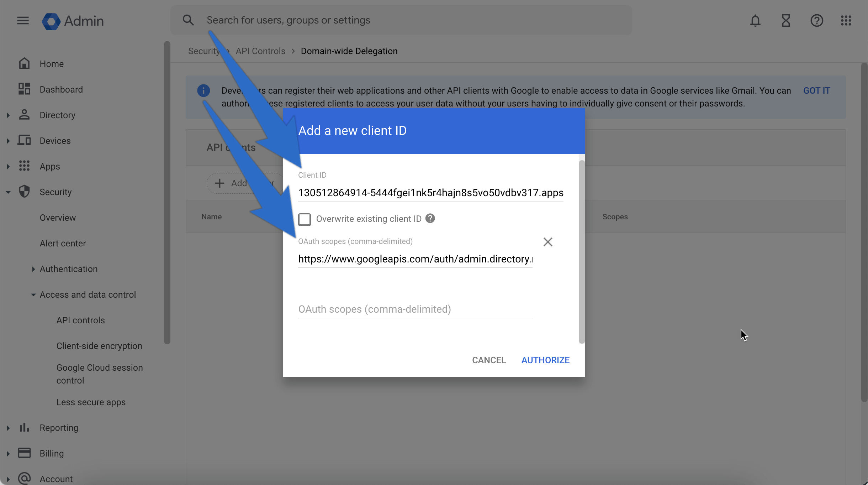Viewport: 868px width, 485px height.
Task: Click the Dashboard icon in sidebar
Action: pyautogui.click(x=24, y=89)
